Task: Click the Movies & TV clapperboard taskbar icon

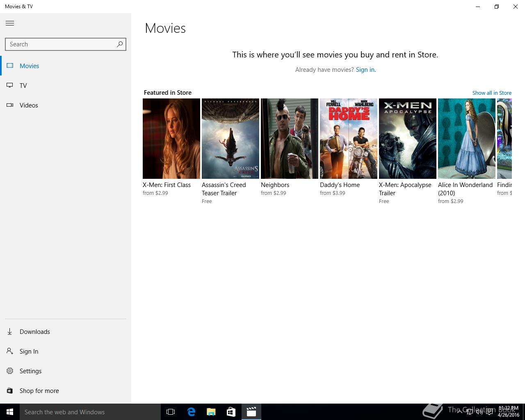Action: click(x=251, y=412)
